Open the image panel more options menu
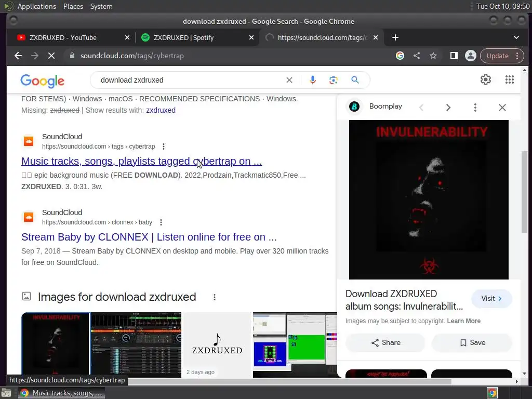Screen dimensions: 532x399 click(475, 108)
